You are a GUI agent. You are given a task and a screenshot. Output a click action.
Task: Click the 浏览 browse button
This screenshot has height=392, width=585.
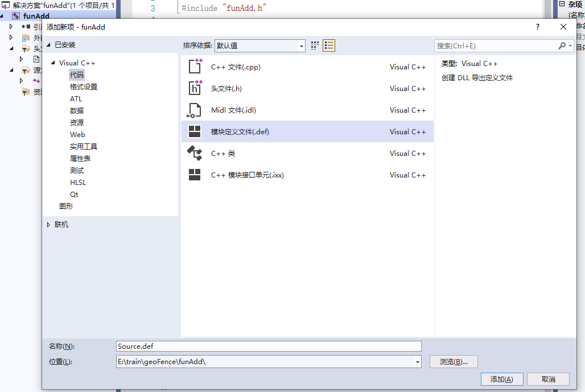[454, 361]
